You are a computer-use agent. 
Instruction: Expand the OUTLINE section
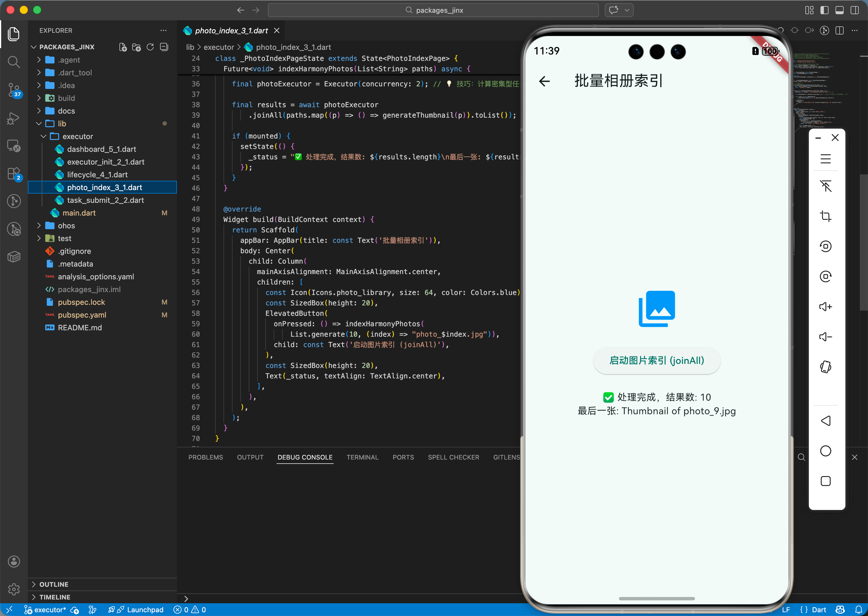click(x=54, y=584)
